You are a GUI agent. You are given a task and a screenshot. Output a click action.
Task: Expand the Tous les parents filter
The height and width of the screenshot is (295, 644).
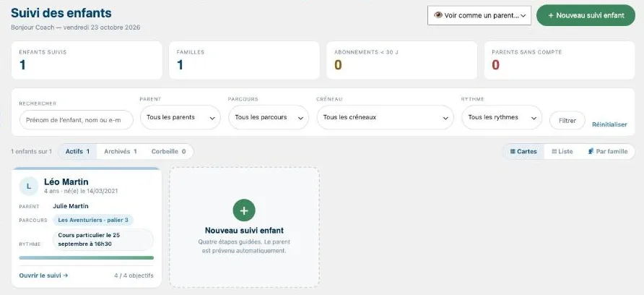(x=180, y=117)
